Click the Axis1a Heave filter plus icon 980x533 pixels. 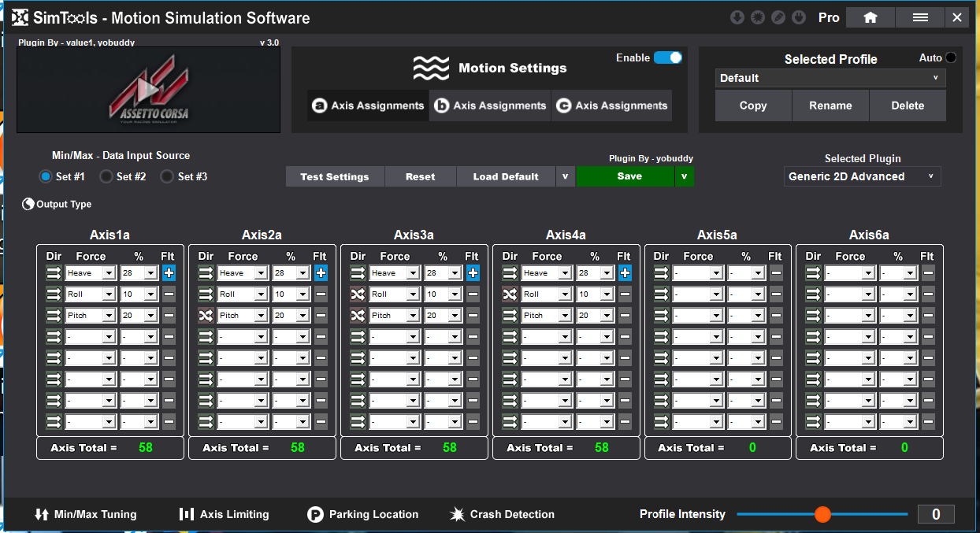(x=169, y=273)
